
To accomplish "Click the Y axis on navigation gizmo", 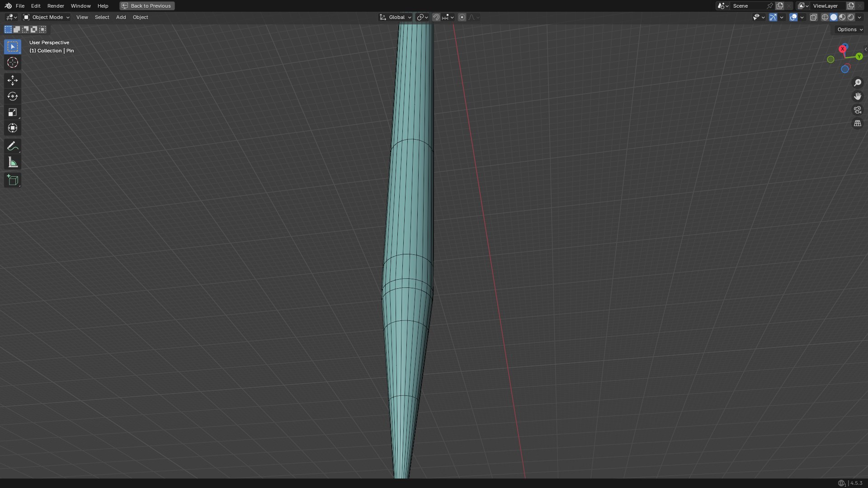I will coord(859,56).
